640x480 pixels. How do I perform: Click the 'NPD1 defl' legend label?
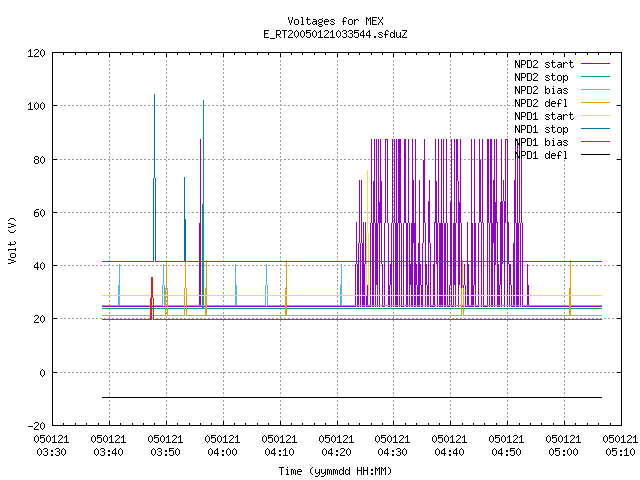pos(541,155)
